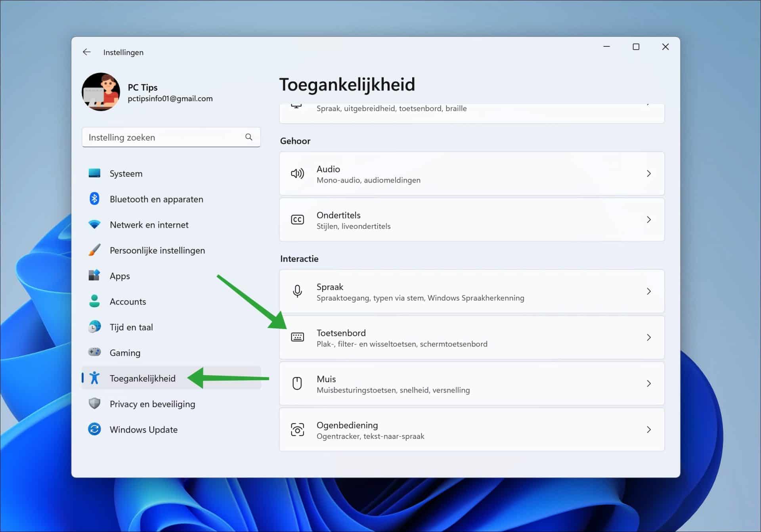Expand the Toetsenbord row chevron
Screen dimensions: 761x532
tap(649, 337)
